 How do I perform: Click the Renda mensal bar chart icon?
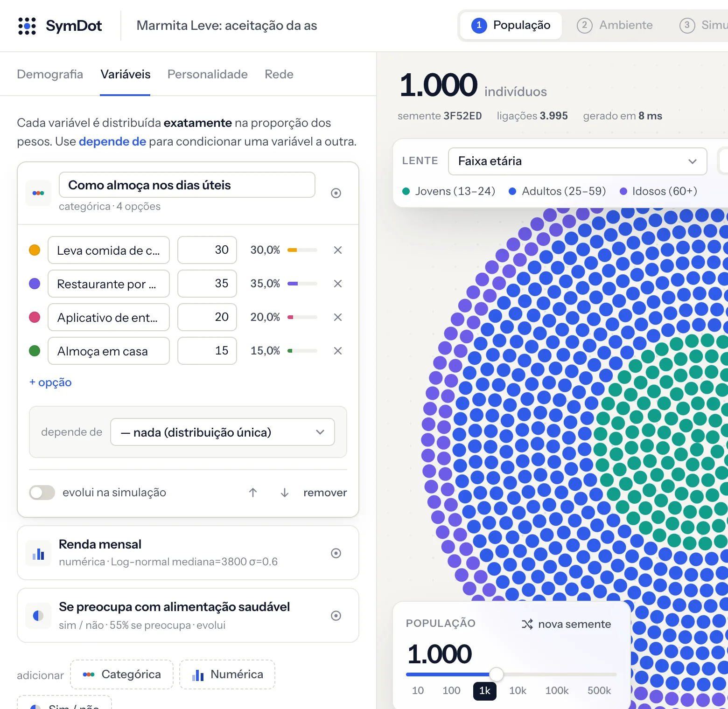[x=38, y=553]
